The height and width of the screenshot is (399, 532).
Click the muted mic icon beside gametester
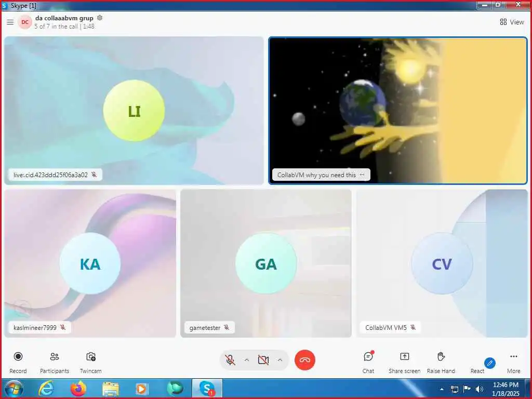pos(227,327)
